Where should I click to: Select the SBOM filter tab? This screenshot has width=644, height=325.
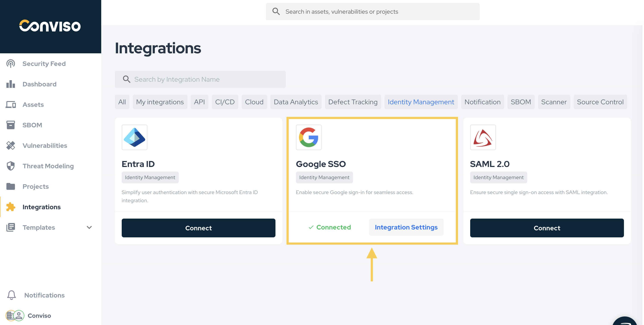pos(521,102)
